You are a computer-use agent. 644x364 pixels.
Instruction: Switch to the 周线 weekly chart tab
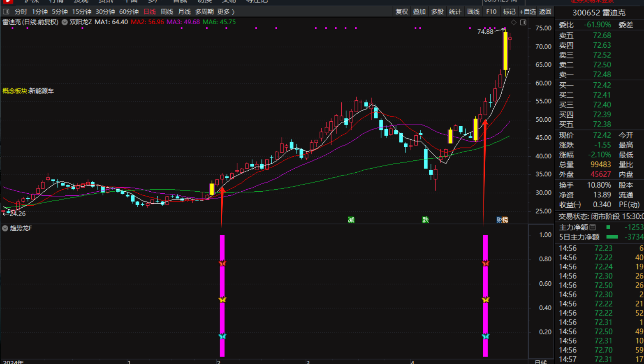(x=167, y=12)
